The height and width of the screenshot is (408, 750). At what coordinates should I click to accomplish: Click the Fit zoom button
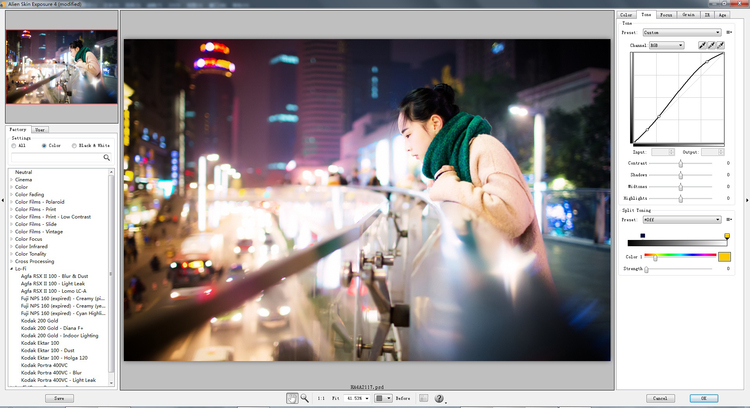(336, 398)
